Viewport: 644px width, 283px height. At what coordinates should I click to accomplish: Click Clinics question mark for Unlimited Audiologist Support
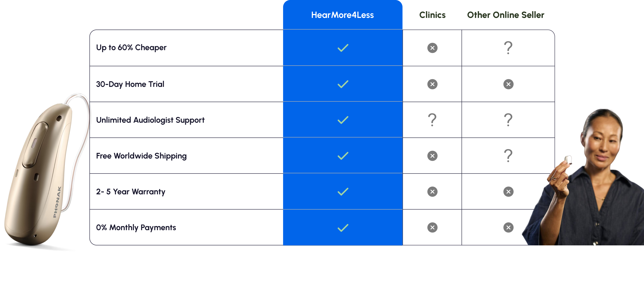432,120
